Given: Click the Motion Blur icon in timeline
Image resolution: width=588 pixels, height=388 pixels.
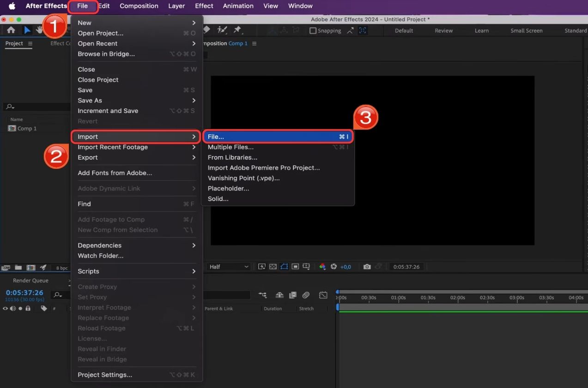Looking at the screenshot, I should click(306, 295).
